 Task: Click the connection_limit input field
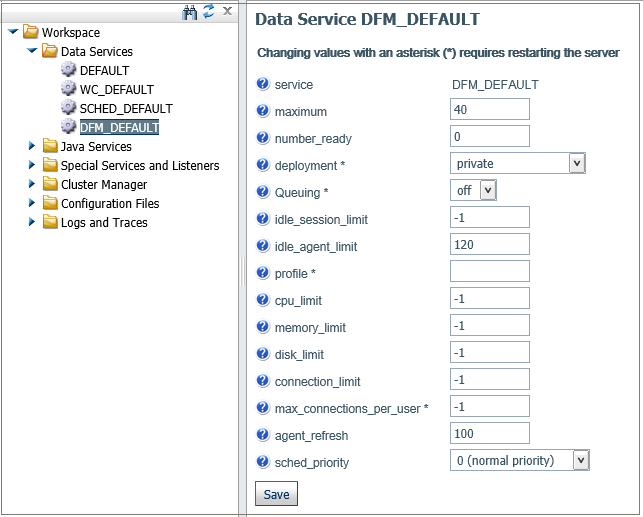pyautogui.click(x=490, y=379)
